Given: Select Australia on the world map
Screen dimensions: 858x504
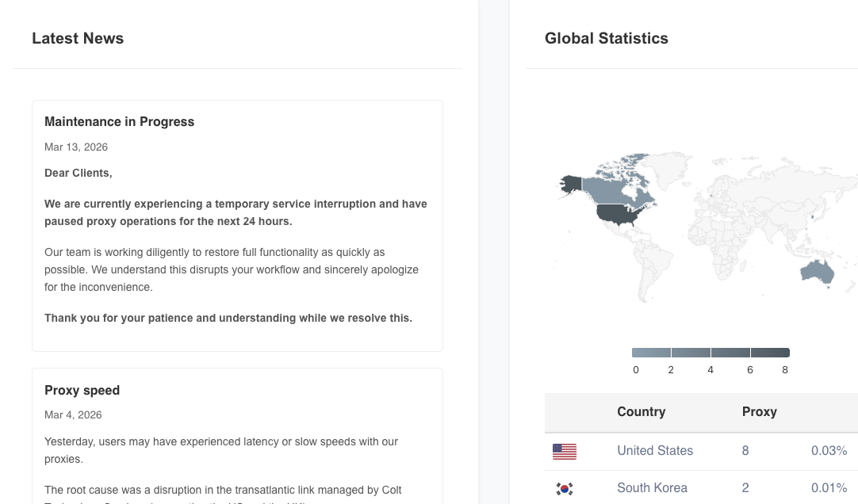Looking at the screenshot, I should click(817, 272).
